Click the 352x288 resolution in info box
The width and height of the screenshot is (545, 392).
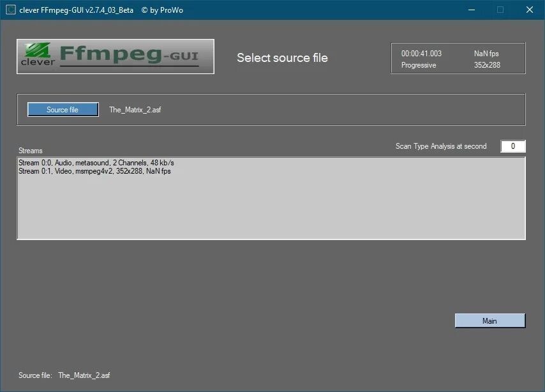click(x=487, y=65)
